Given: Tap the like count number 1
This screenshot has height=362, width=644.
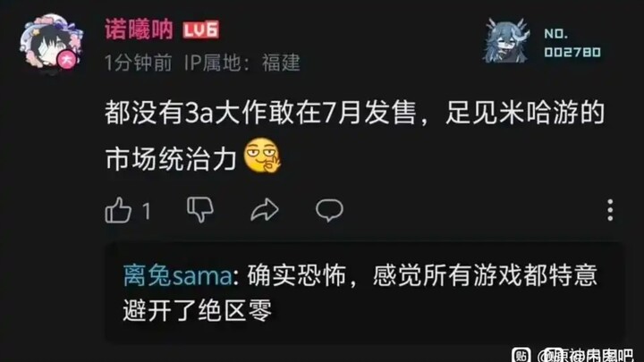Looking at the screenshot, I should 147,211.
